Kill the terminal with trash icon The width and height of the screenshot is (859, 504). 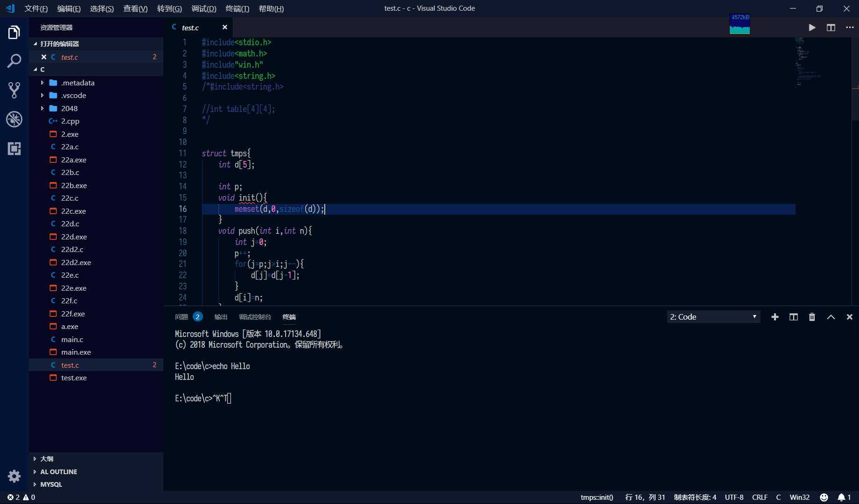click(x=812, y=317)
